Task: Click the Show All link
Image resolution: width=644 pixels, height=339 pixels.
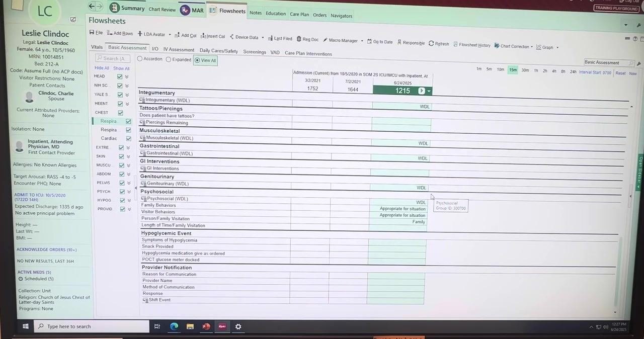Action: [x=121, y=68]
